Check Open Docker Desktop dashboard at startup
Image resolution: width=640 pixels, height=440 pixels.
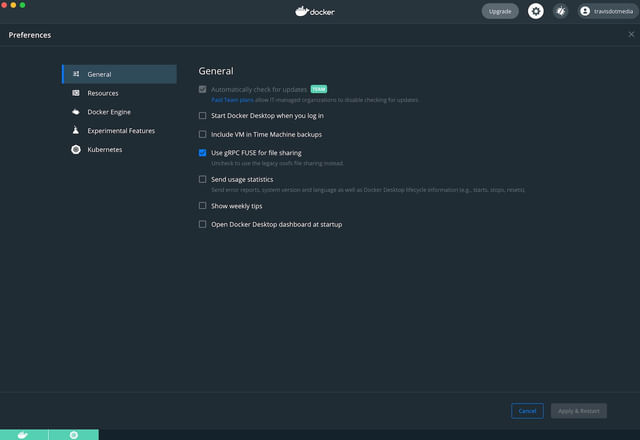(x=203, y=225)
